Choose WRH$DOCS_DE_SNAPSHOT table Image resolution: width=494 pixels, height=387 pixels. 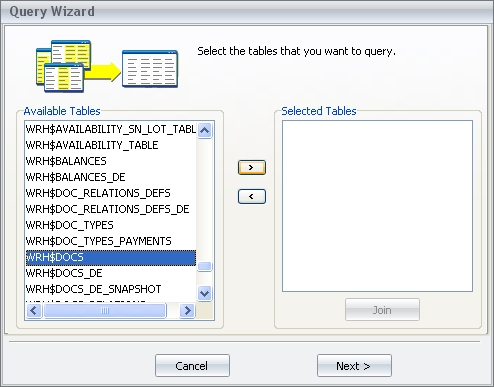point(111,289)
